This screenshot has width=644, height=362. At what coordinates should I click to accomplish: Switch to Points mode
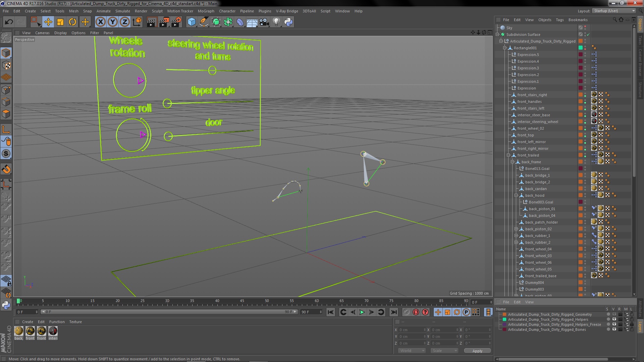coord(6,90)
